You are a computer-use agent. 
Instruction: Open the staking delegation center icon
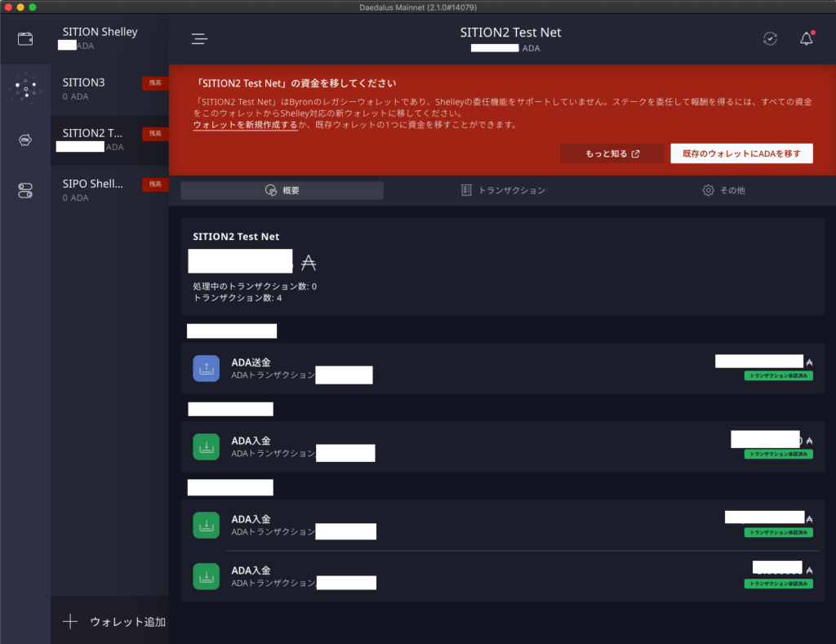point(25,87)
